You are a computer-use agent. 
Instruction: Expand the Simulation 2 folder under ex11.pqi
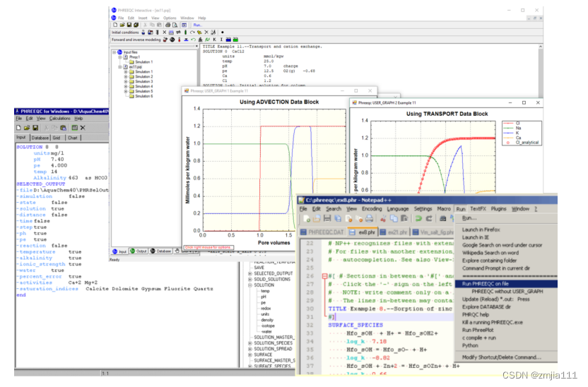[x=126, y=76]
